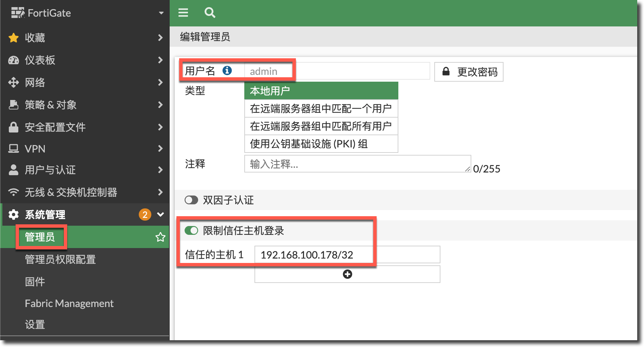Toggle the favorite star next to 管理员
The width and height of the screenshot is (644, 347).
point(160,237)
